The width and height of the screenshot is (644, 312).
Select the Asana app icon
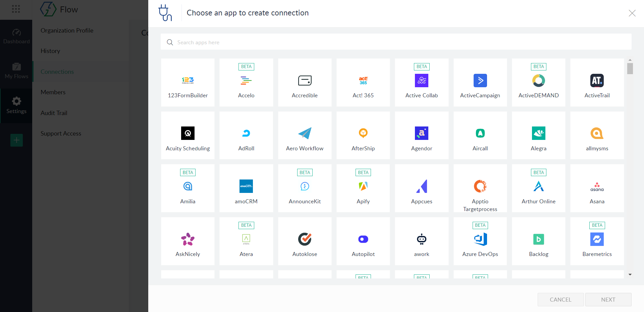click(x=597, y=187)
